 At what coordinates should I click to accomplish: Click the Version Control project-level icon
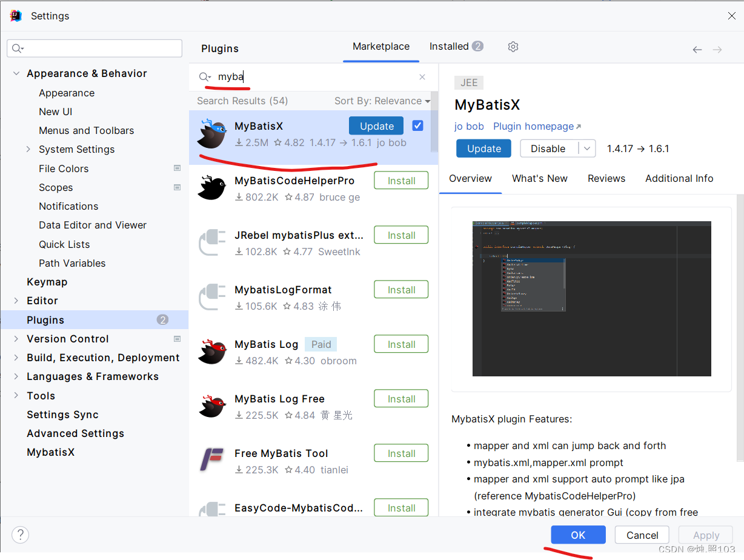pyautogui.click(x=178, y=339)
